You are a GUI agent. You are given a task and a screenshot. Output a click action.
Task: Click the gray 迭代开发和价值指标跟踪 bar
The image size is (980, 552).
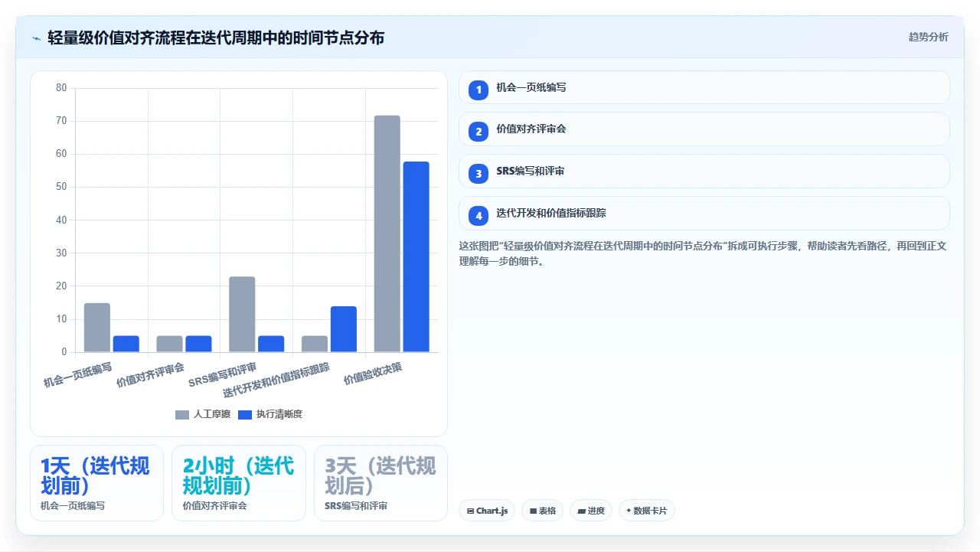(315, 344)
